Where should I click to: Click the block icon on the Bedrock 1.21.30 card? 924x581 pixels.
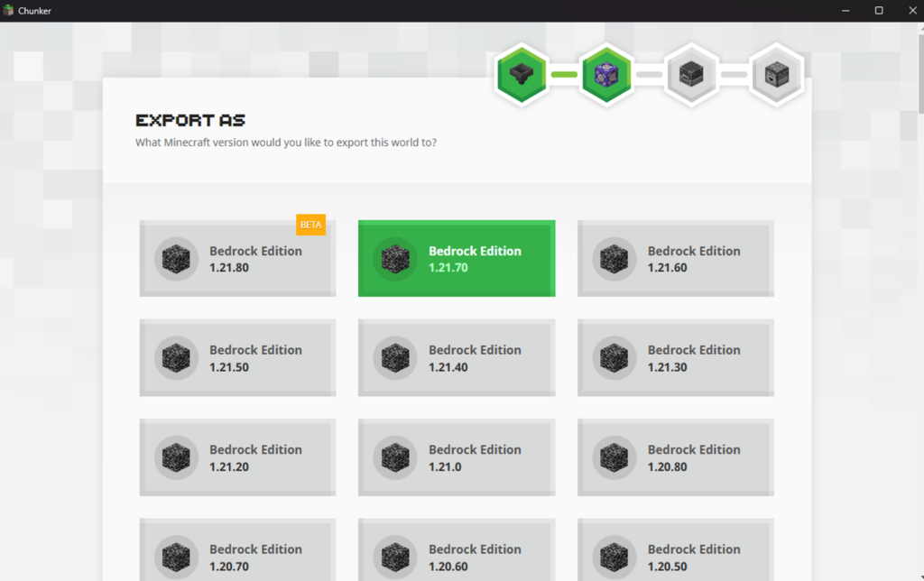(614, 357)
